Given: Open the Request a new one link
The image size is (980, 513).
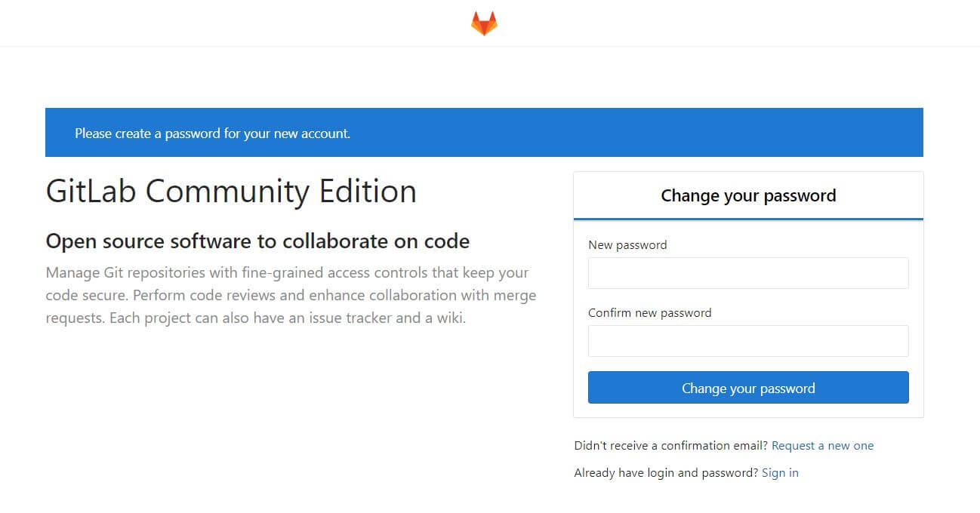Looking at the screenshot, I should (822, 446).
